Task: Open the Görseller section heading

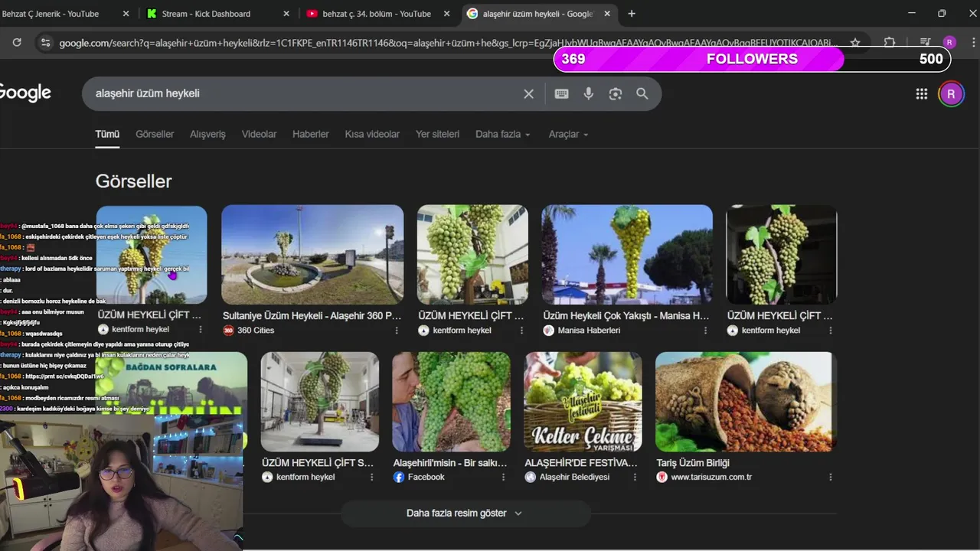Action: coord(133,181)
